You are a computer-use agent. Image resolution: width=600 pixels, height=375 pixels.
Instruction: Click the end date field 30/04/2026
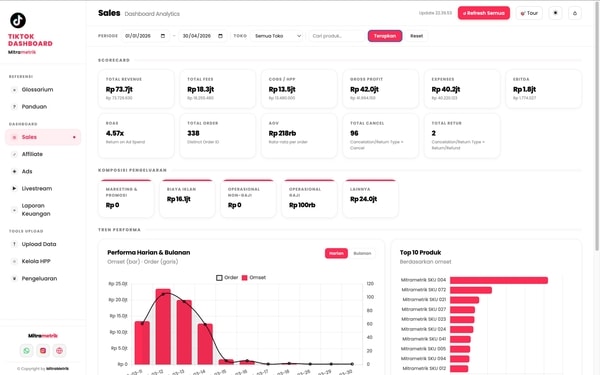(202, 36)
